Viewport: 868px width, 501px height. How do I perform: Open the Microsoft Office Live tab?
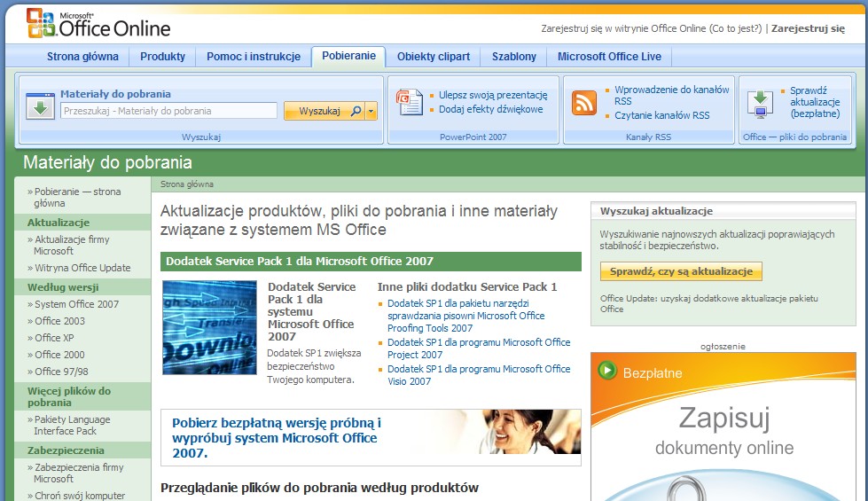609,57
